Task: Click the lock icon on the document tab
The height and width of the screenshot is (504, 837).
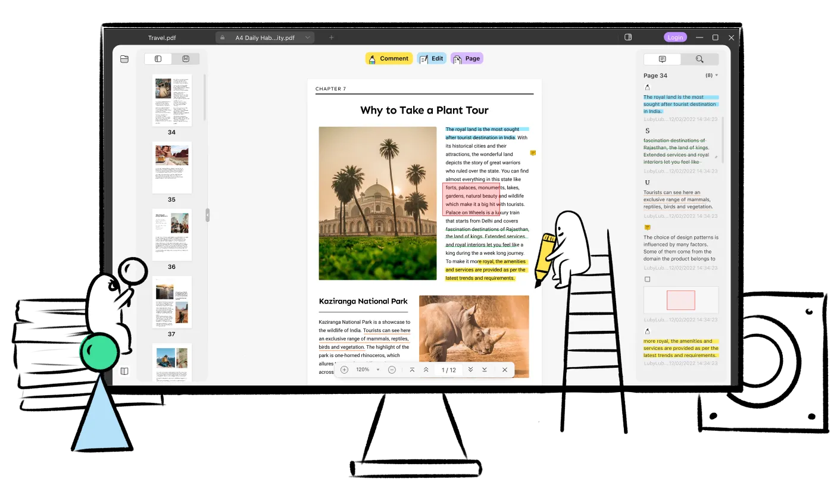Action: tap(223, 37)
